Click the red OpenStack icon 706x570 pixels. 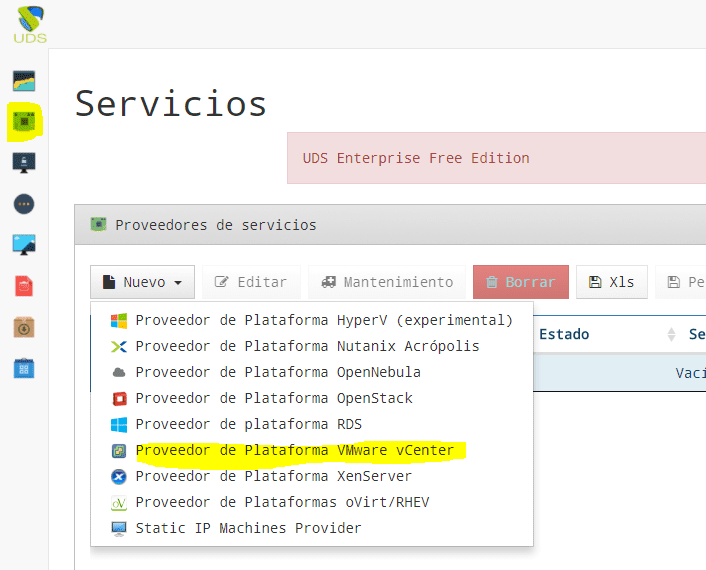tap(119, 398)
